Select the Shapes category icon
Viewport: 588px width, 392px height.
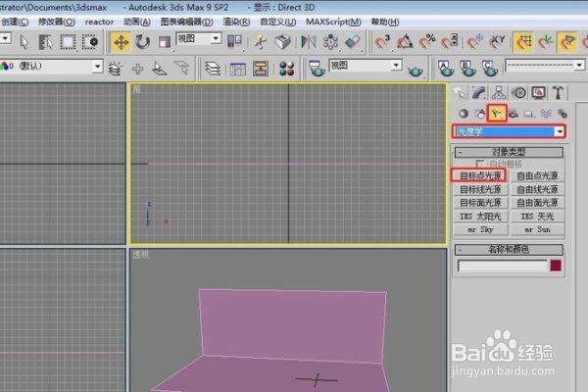pos(480,114)
